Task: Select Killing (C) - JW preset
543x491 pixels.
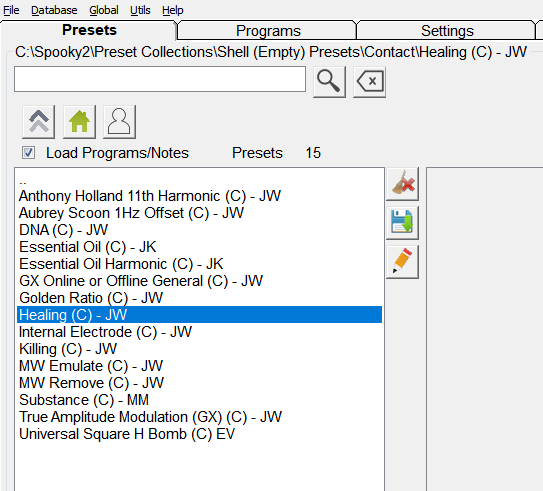Action: click(x=199, y=349)
